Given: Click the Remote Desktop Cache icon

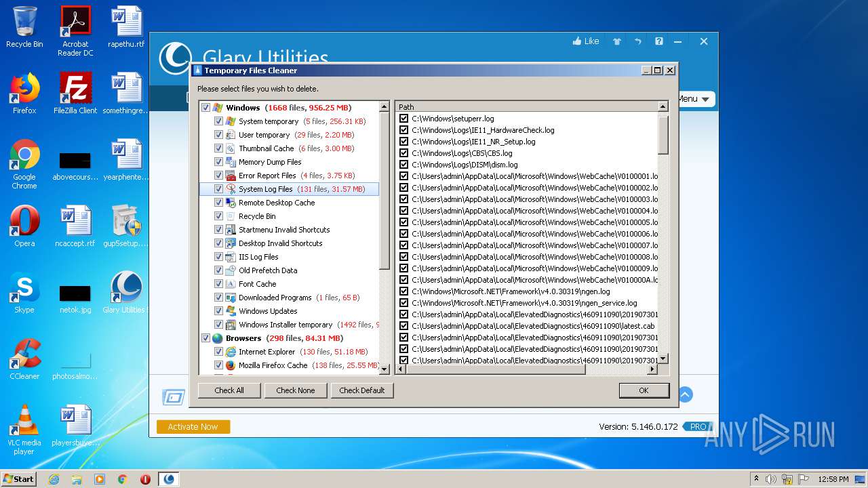Looking at the screenshot, I should (x=231, y=203).
